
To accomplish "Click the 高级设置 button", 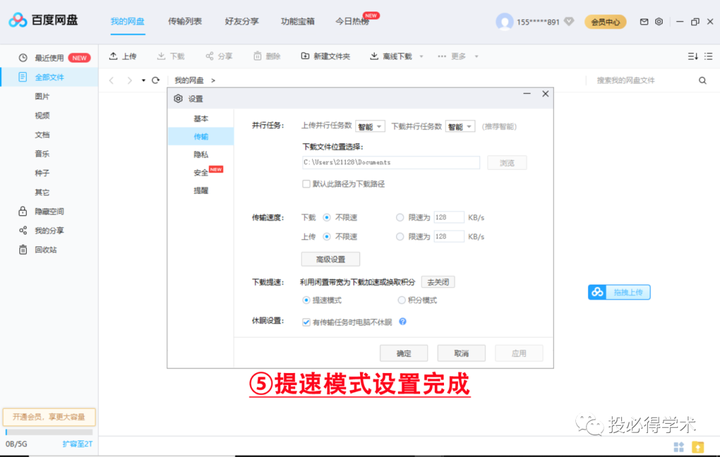I will click(x=331, y=260).
